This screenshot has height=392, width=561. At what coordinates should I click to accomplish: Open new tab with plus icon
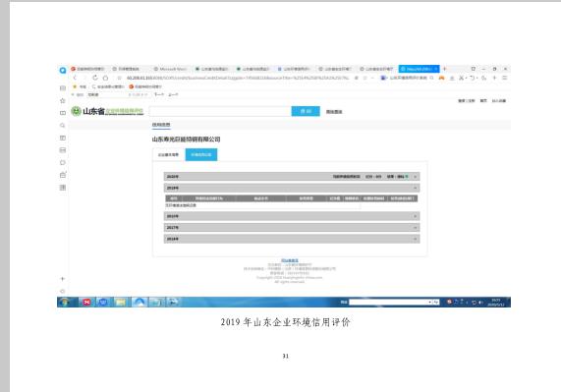click(x=445, y=69)
